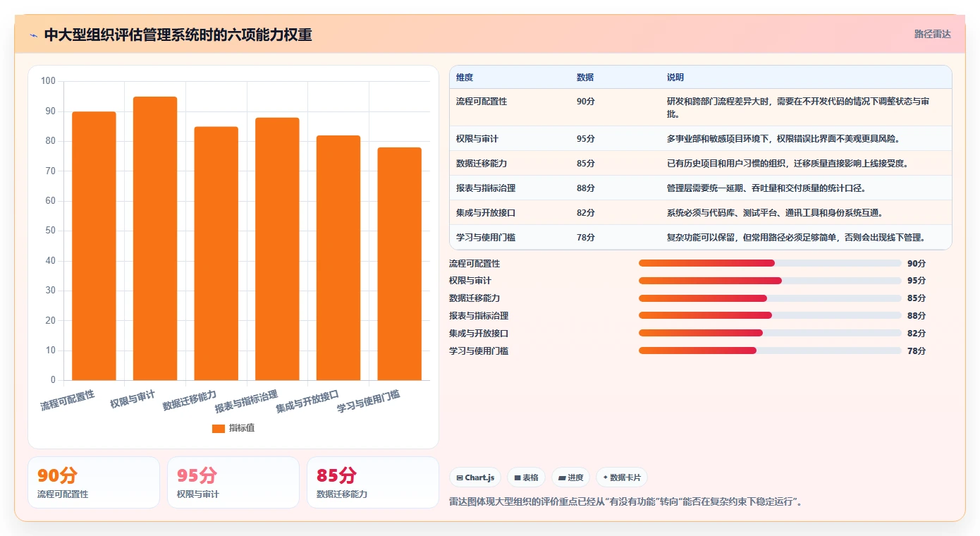Screen dimensions: 980x536
Task: Select the Chart.js tag button
Action: [475, 477]
